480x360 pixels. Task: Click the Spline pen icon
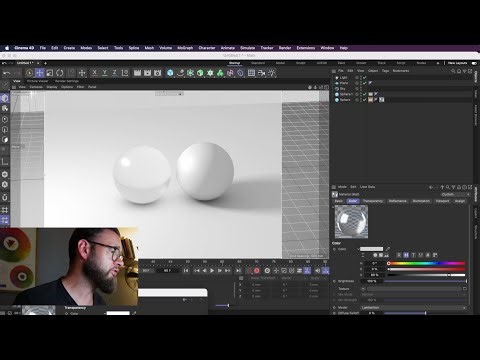(180, 73)
